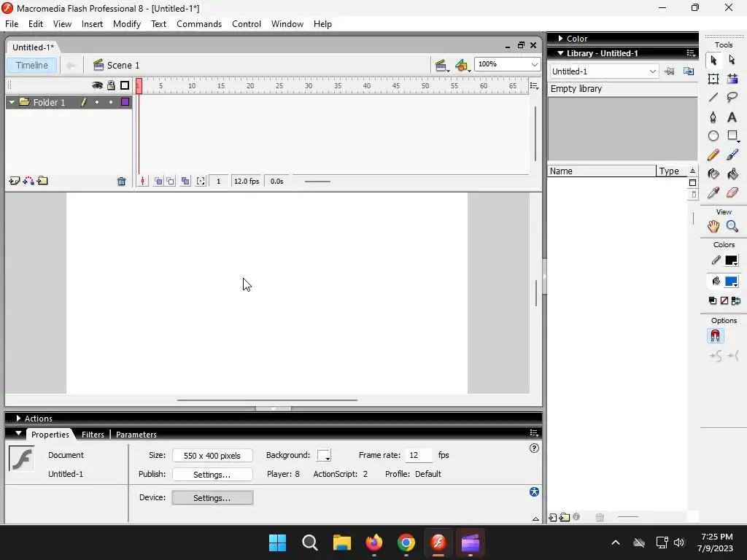Collapse the Properties panel arrow
747x560 pixels.
coord(18,434)
